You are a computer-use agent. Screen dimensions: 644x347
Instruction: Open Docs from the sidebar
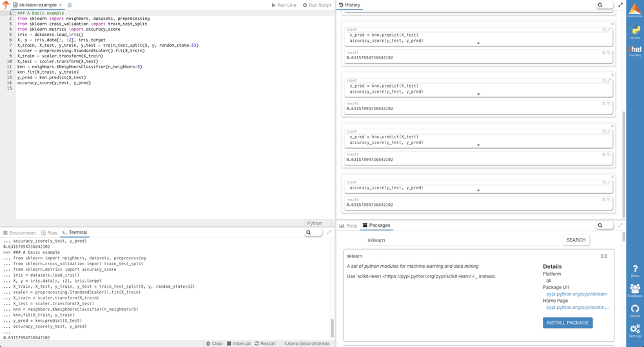pos(635,271)
